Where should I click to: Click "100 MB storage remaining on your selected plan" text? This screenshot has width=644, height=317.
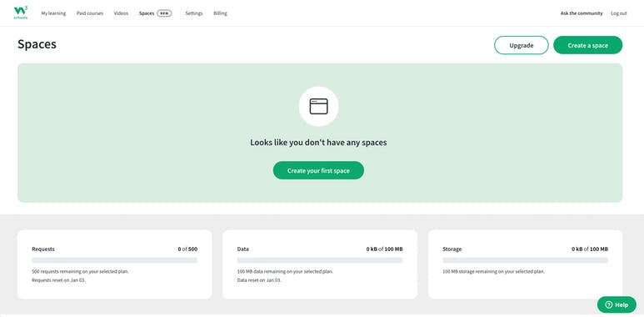pyautogui.click(x=494, y=272)
